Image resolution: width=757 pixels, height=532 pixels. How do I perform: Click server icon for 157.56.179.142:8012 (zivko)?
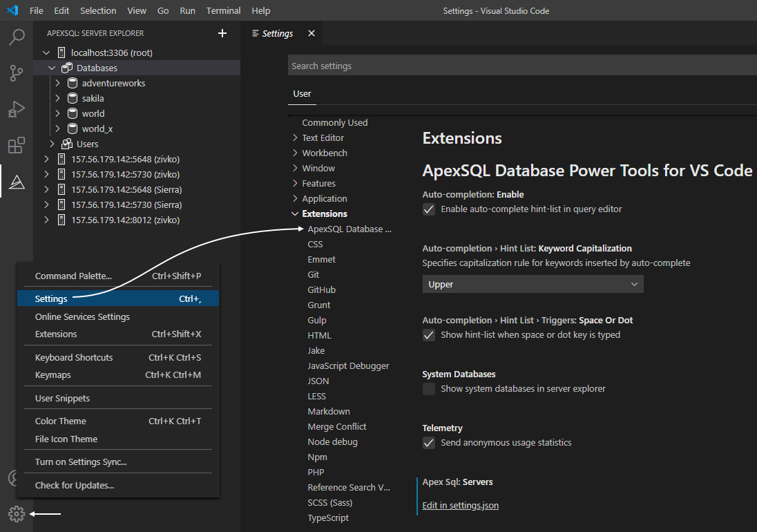click(x=61, y=220)
